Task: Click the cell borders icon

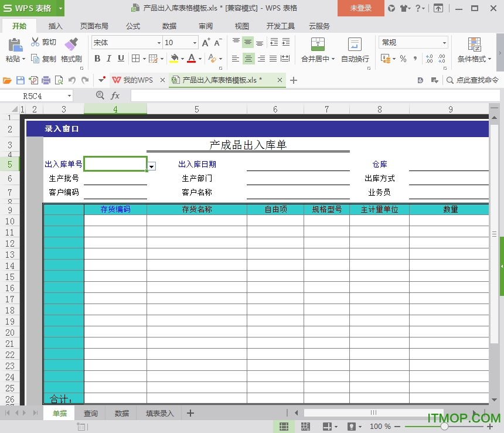Action: pos(135,59)
